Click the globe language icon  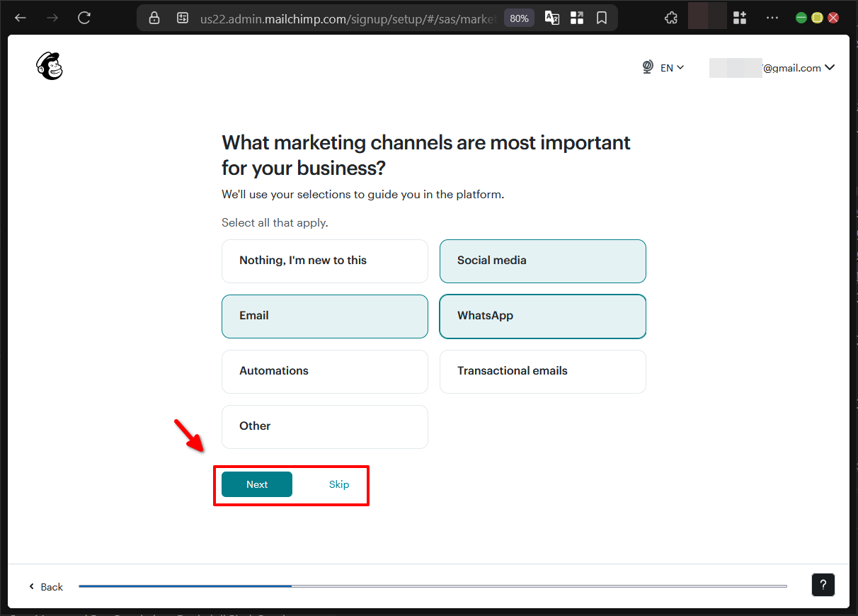pyautogui.click(x=647, y=67)
